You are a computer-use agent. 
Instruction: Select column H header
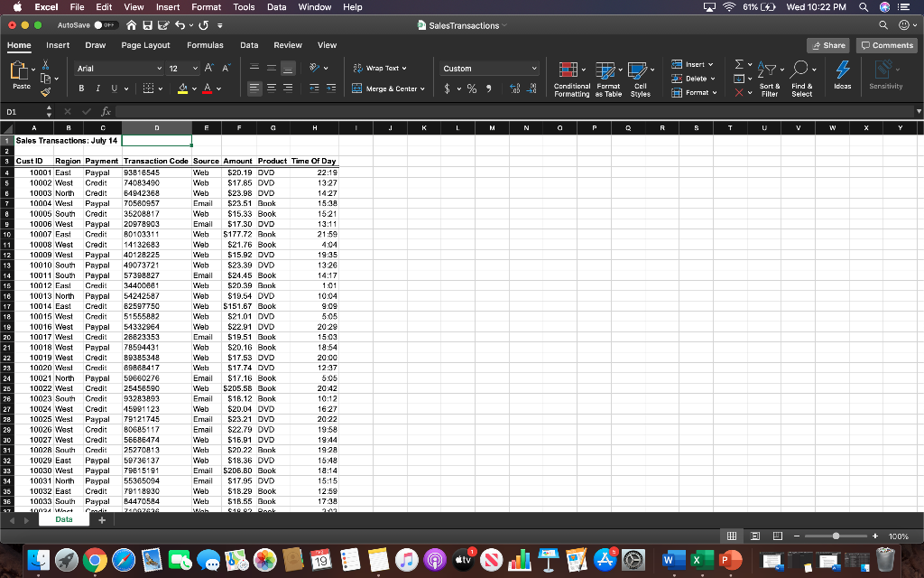(x=315, y=127)
